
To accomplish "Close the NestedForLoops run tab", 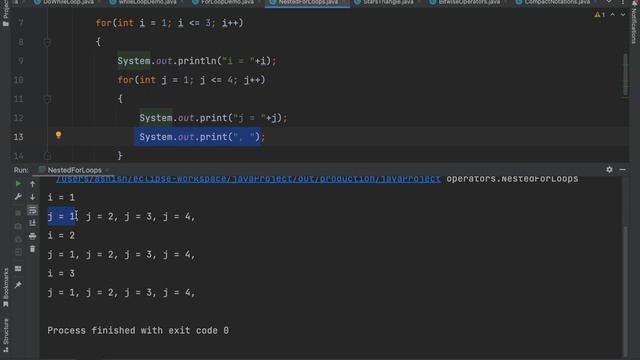I will pos(107,170).
